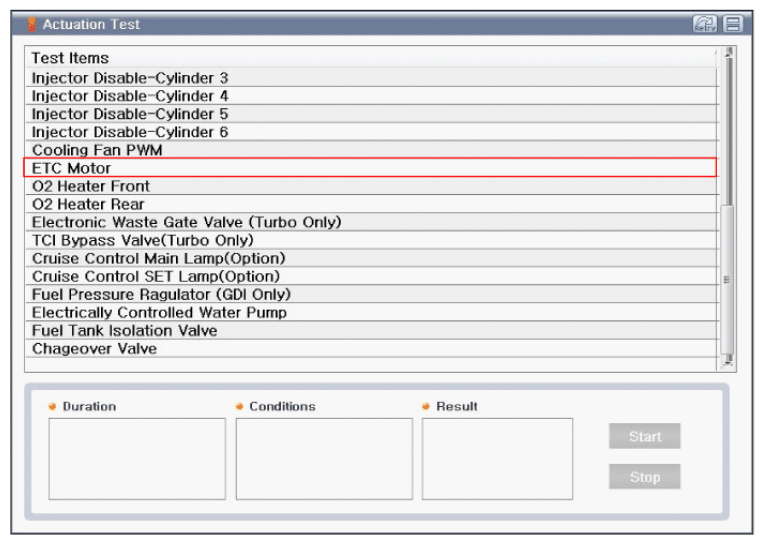
Task: Select Injector Disable-Cylinder 3
Action: tap(372, 78)
